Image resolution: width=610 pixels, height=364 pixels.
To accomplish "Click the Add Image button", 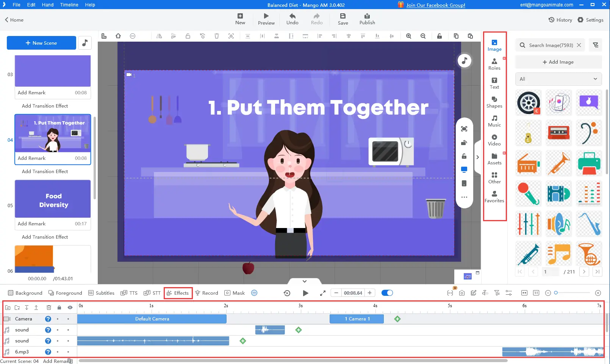I will [558, 62].
